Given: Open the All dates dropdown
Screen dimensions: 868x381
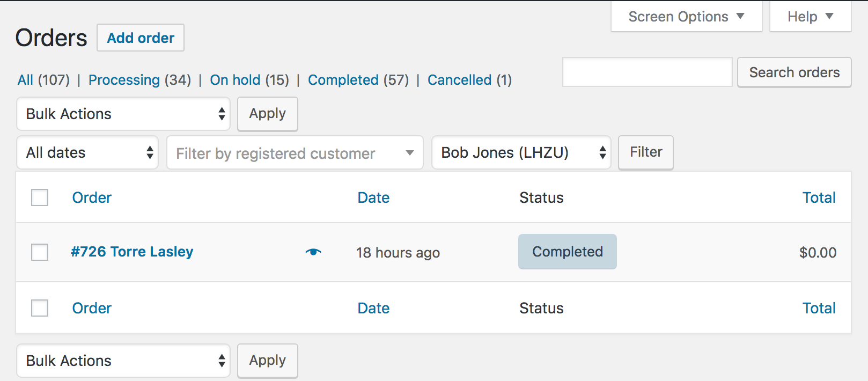Looking at the screenshot, I should click(87, 153).
